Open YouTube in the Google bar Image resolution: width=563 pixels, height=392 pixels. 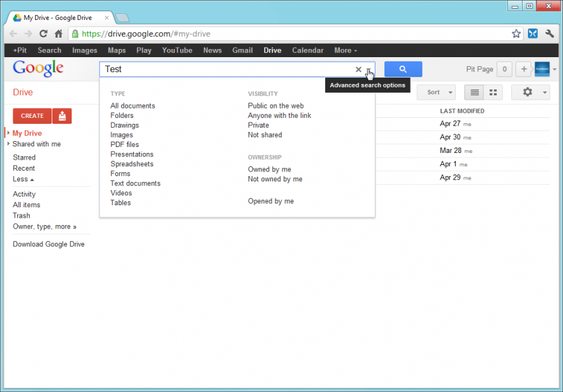tap(177, 50)
